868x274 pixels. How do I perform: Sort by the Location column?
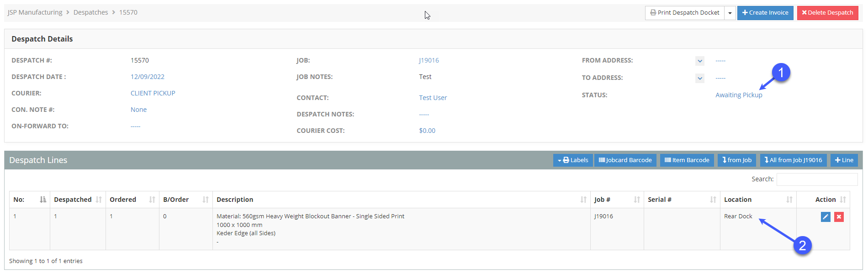789,200
